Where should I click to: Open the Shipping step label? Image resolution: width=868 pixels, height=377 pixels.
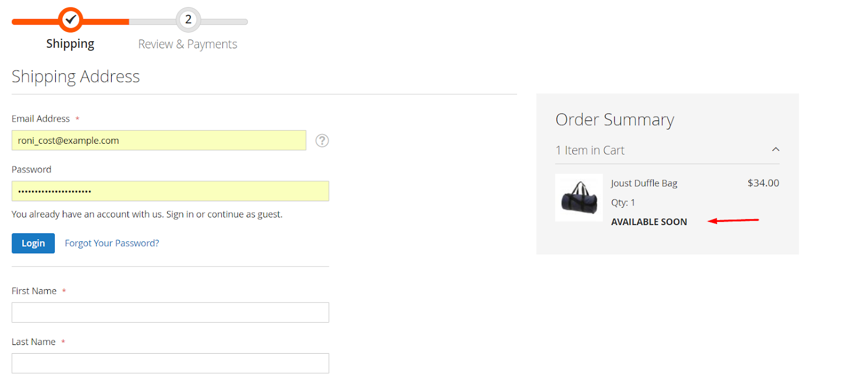point(70,44)
